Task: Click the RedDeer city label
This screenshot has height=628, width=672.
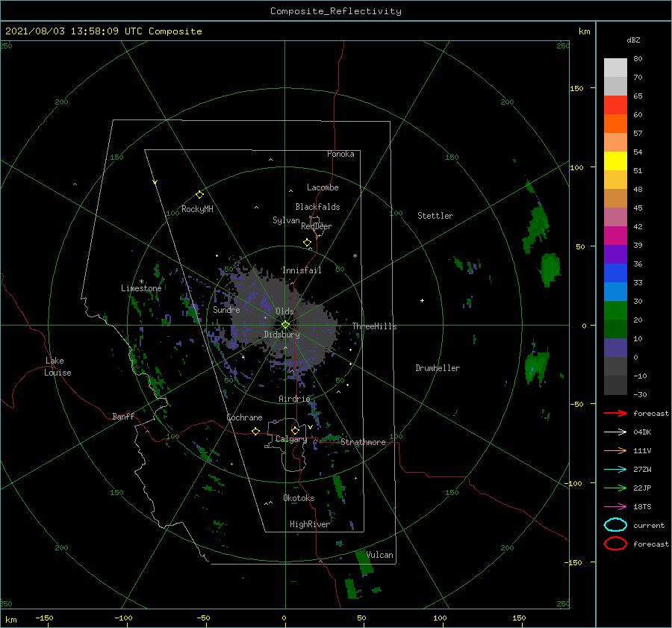Action: pos(317,226)
